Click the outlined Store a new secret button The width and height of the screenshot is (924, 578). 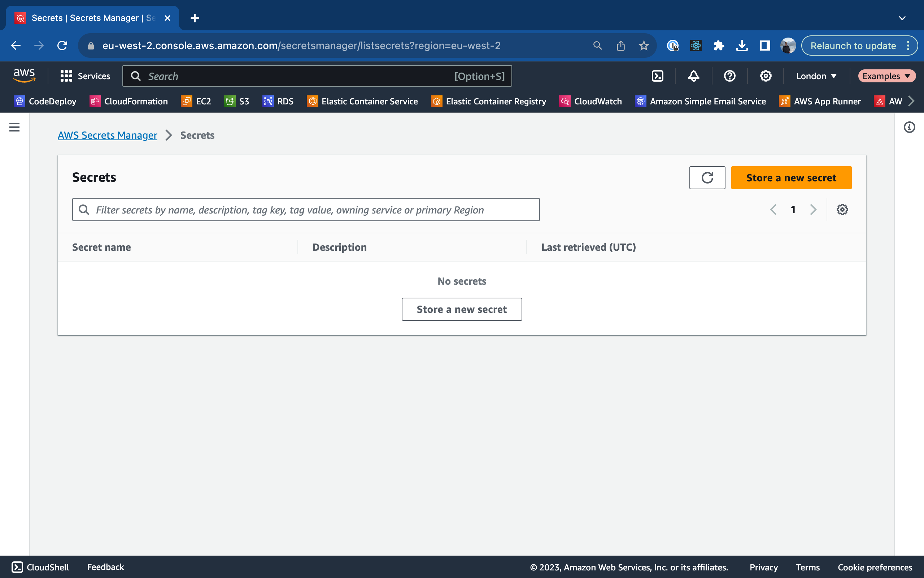462,309
